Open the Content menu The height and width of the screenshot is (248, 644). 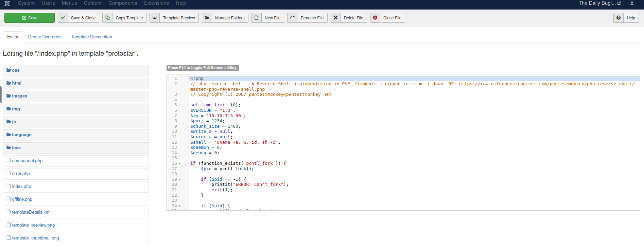coord(93,3)
